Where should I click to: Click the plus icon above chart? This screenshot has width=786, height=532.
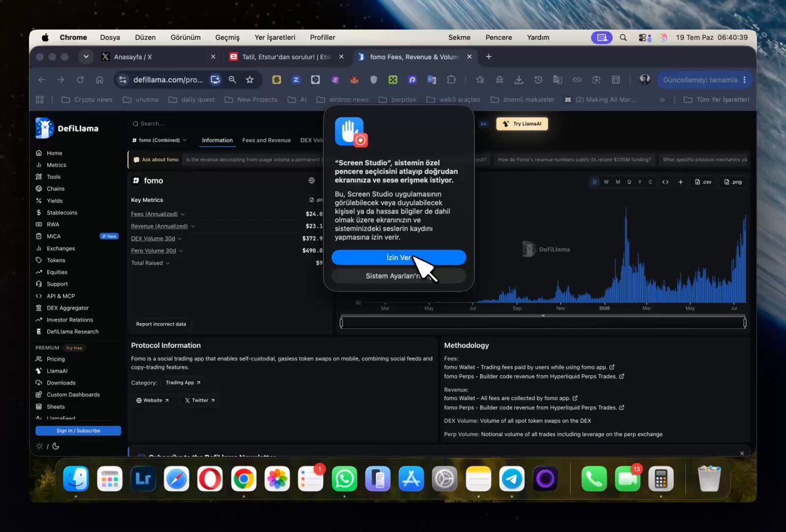coord(681,181)
